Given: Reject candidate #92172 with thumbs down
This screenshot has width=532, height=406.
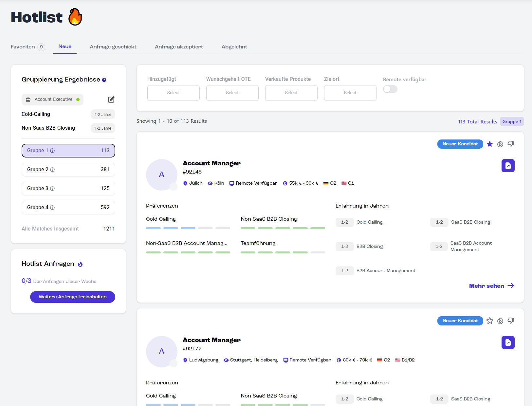Looking at the screenshot, I should pos(511,321).
